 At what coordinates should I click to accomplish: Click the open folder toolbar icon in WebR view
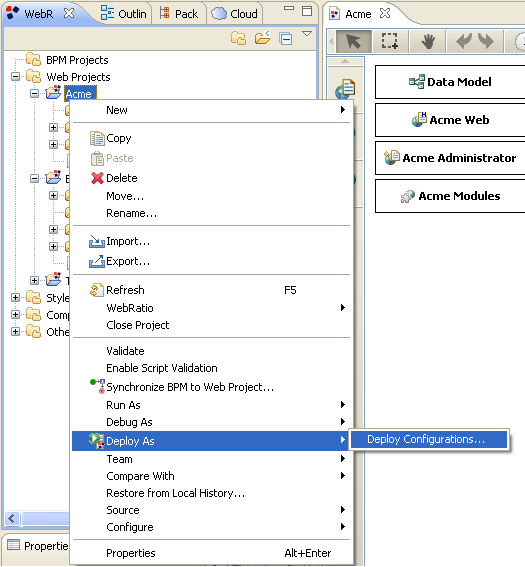click(x=262, y=38)
